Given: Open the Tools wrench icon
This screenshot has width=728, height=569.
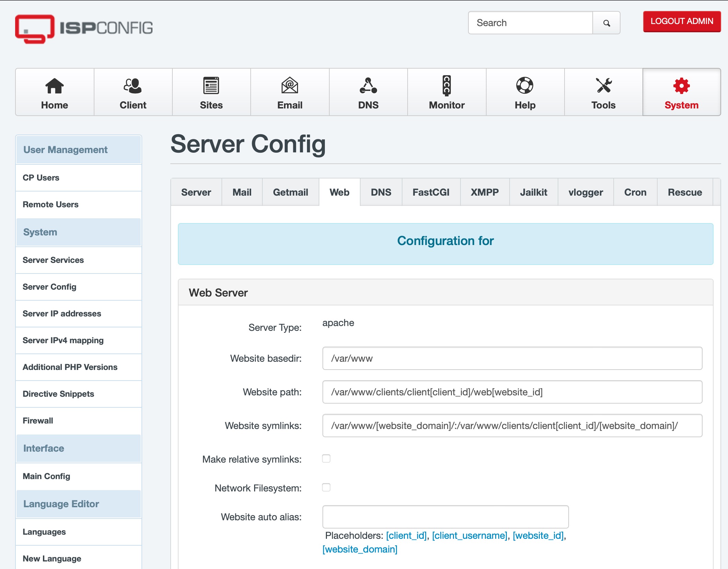Looking at the screenshot, I should click(603, 86).
